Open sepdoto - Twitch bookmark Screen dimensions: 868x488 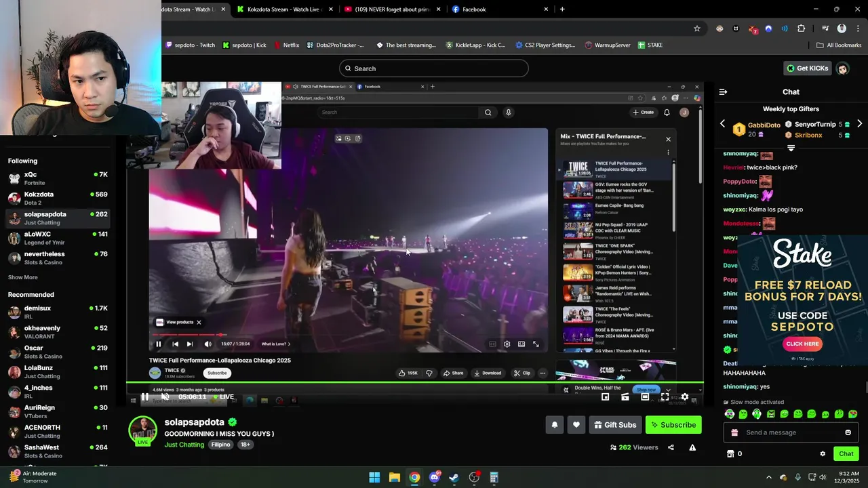coord(191,45)
